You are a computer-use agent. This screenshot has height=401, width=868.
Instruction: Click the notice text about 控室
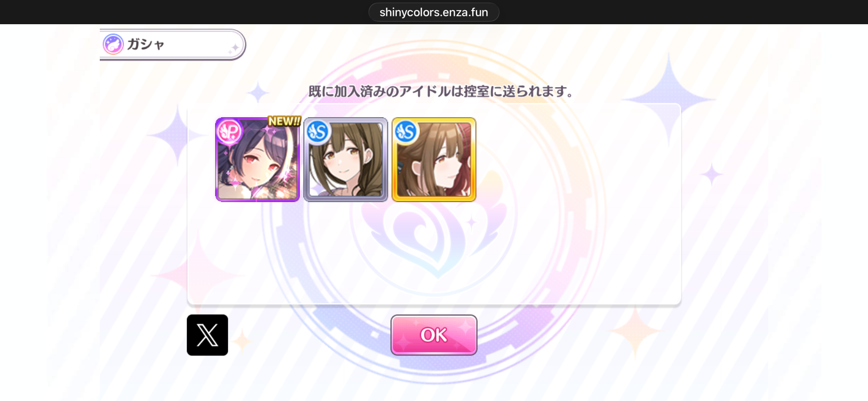click(441, 91)
